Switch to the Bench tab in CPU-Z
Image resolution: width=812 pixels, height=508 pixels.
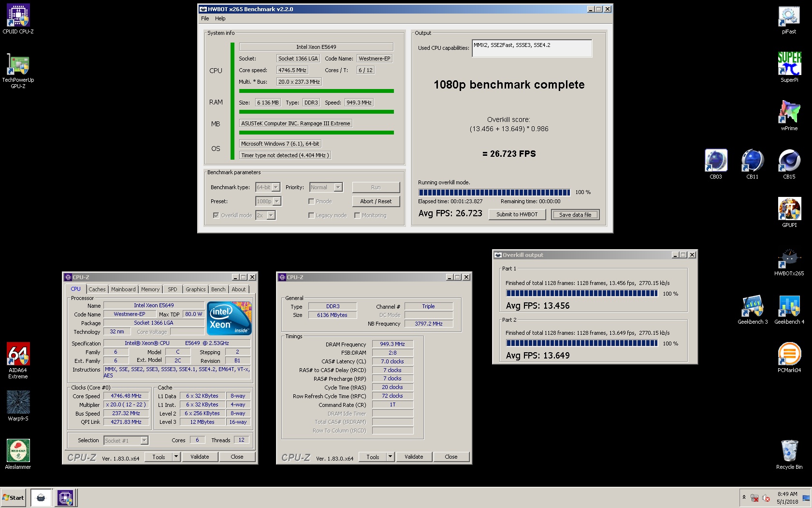[x=218, y=289]
